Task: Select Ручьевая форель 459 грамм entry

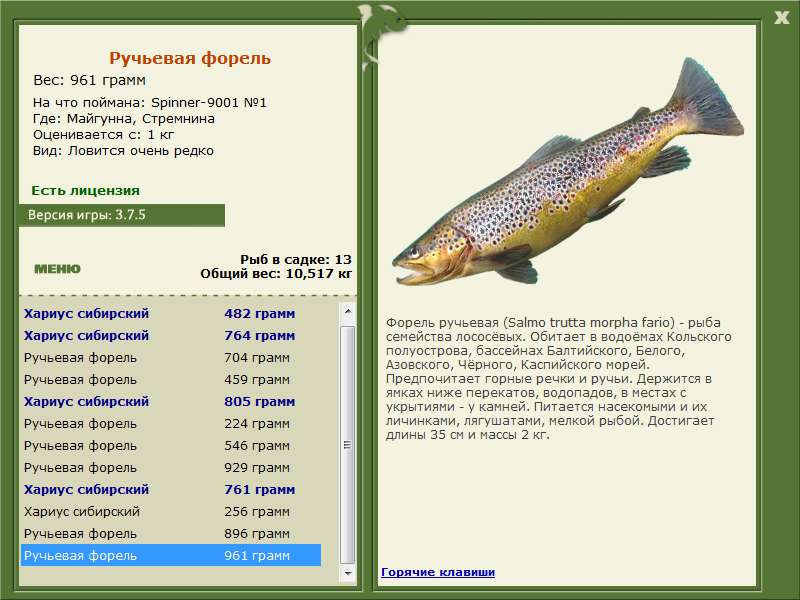Action: pyautogui.click(x=171, y=379)
